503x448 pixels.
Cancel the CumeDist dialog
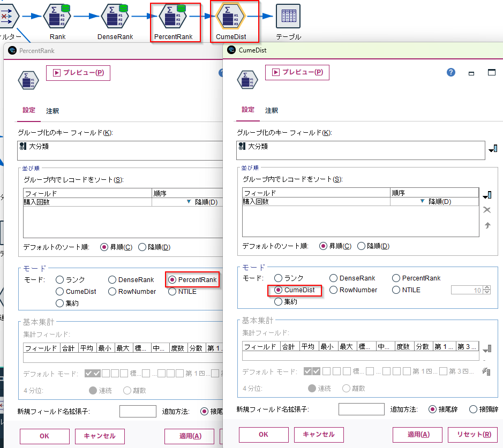coord(319,435)
